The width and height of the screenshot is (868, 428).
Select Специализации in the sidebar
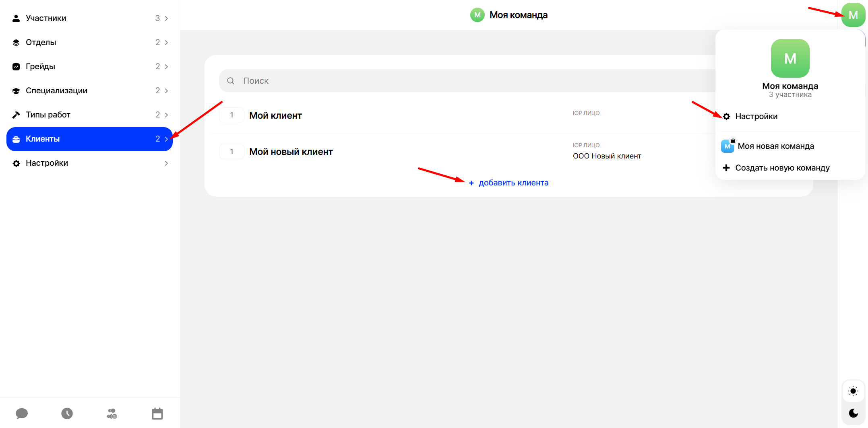coord(56,91)
